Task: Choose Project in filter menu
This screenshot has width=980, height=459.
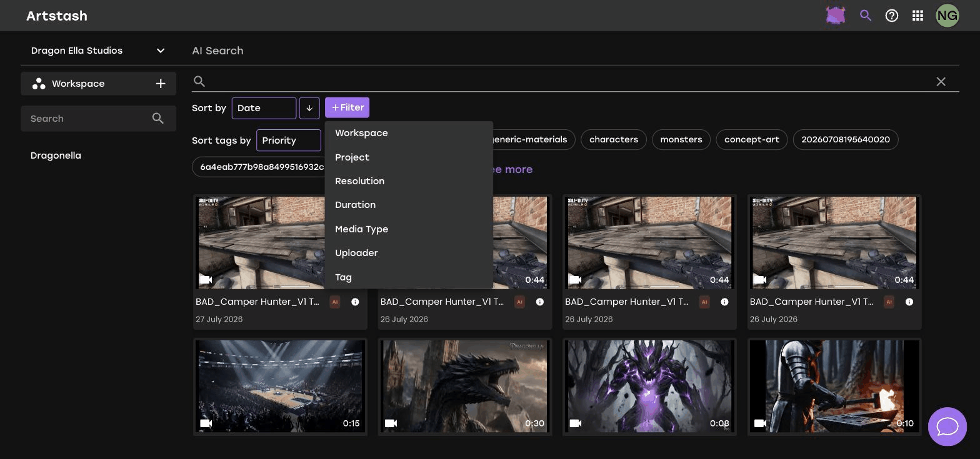Action: point(409,157)
